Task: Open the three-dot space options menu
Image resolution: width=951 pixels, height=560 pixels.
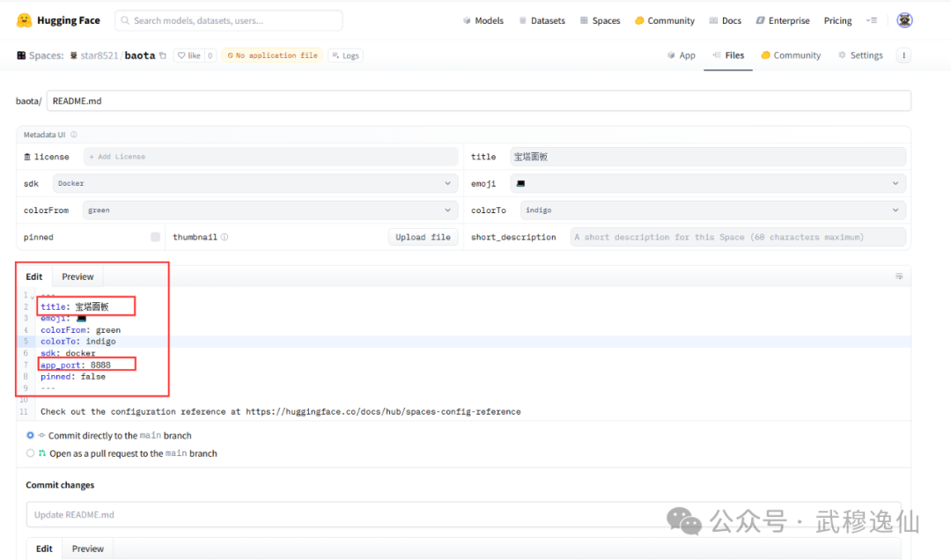Action: [903, 55]
